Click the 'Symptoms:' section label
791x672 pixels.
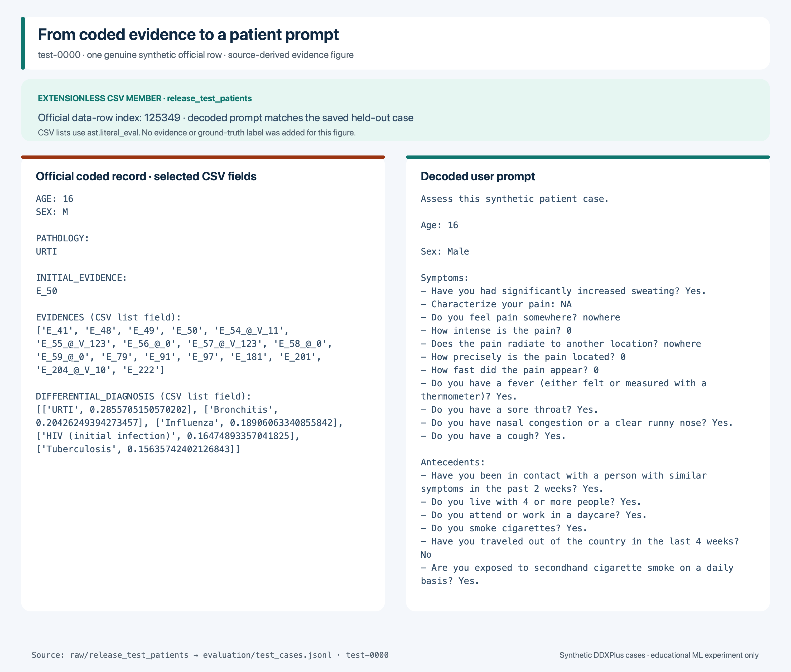tap(445, 278)
